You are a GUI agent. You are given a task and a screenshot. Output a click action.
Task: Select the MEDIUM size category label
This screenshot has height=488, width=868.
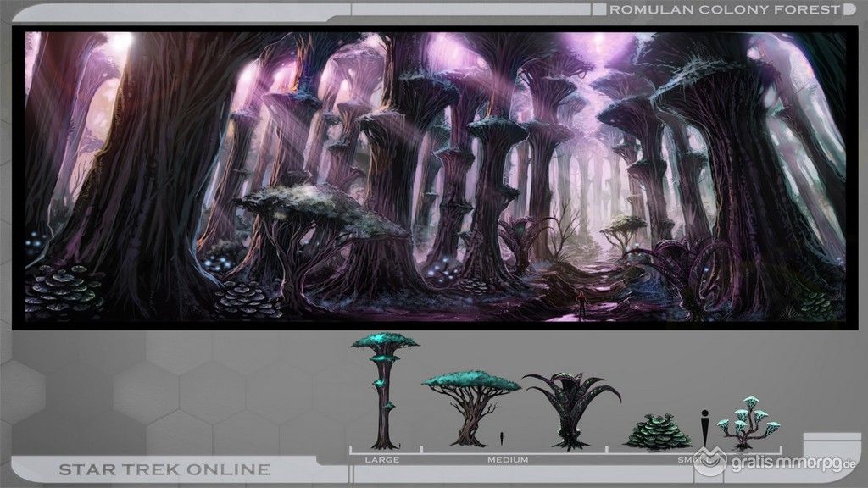click(508, 460)
